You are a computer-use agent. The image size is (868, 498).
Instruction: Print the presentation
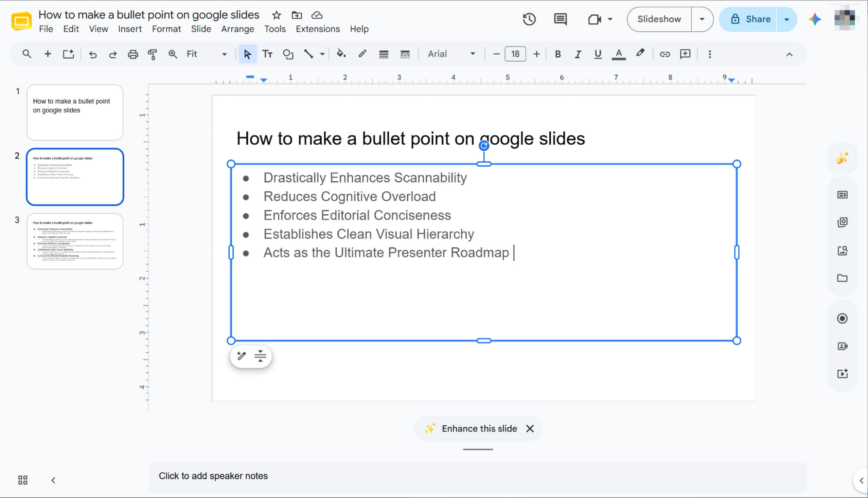coord(133,54)
